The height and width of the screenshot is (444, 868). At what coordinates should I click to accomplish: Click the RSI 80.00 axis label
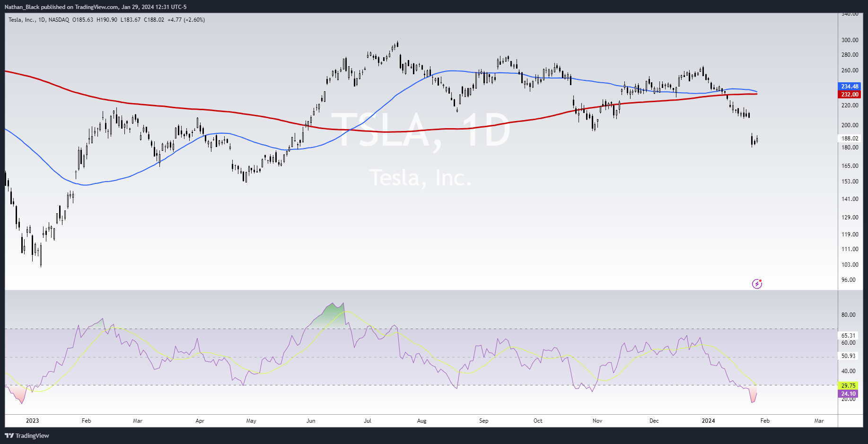coord(848,315)
